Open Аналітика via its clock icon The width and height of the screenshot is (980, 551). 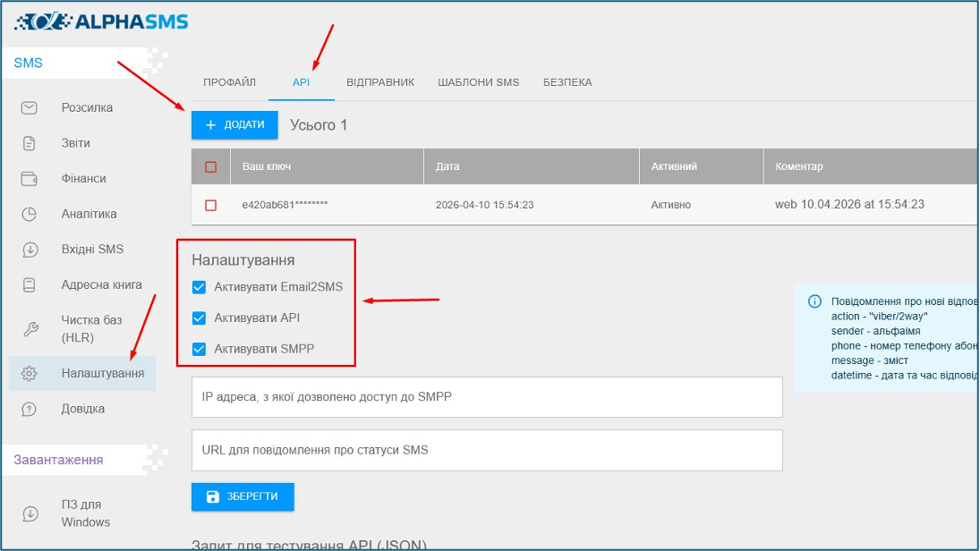pos(30,214)
